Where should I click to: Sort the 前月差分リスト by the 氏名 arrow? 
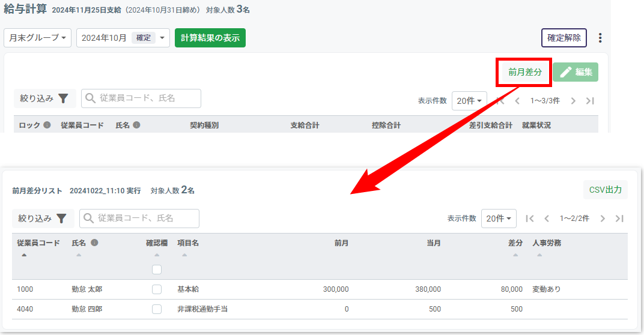79,255
